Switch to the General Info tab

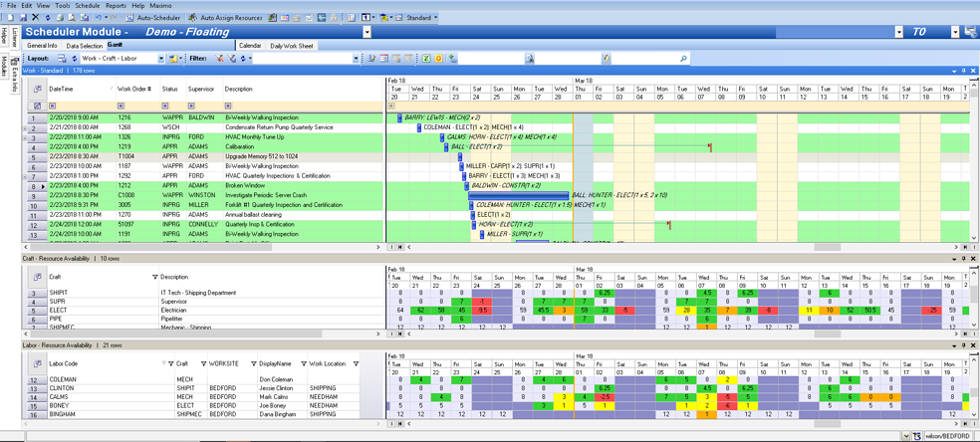[43, 46]
